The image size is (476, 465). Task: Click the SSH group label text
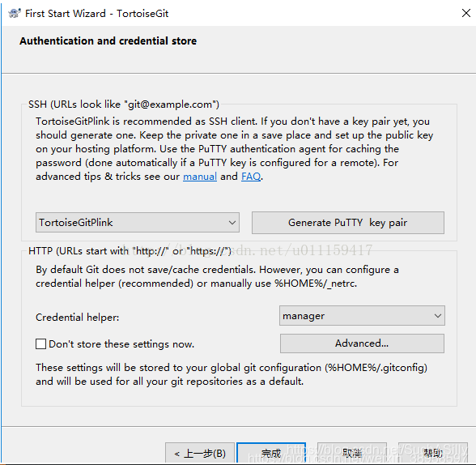tap(124, 105)
